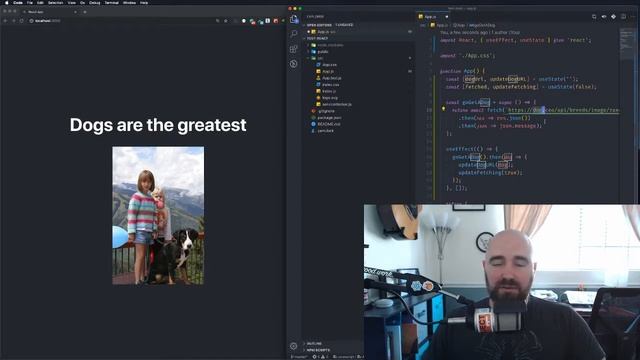
Task: Open App.test.js in the file tree
Action: click(331, 78)
